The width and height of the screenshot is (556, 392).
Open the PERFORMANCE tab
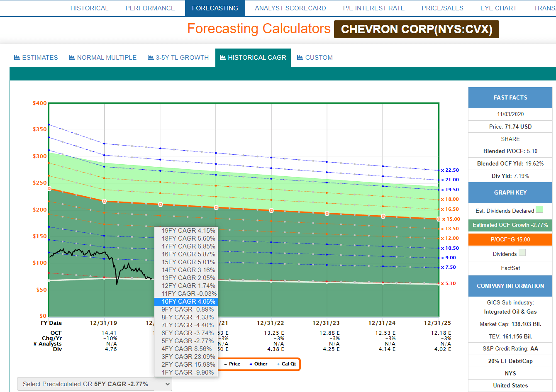coord(150,8)
